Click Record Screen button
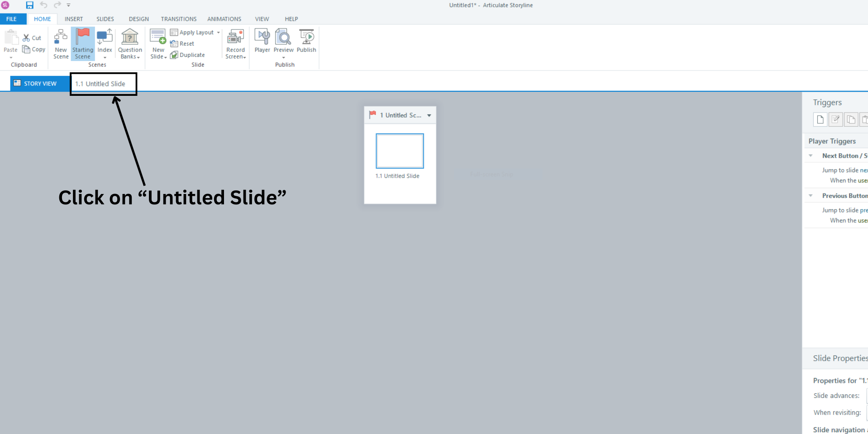This screenshot has height=434, width=868. [x=236, y=44]
